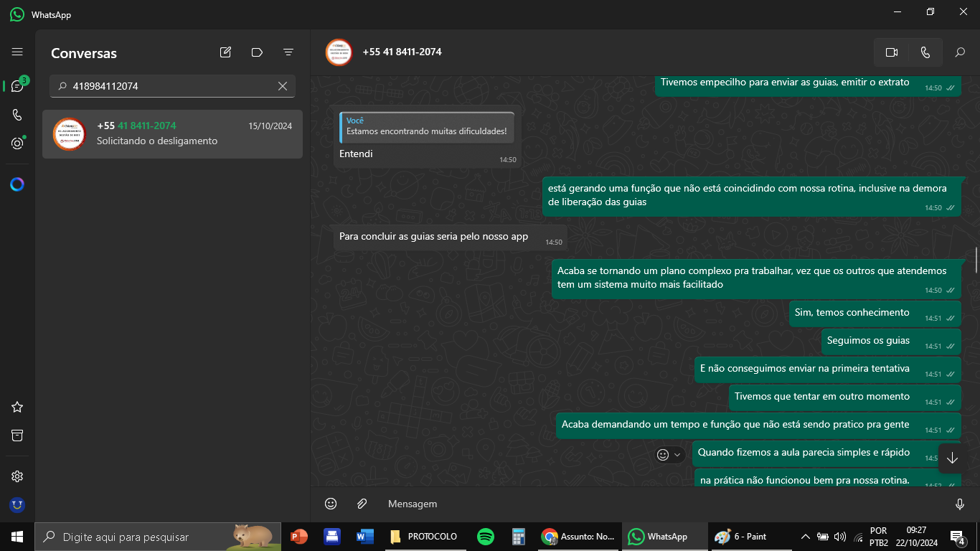Open starred messages

(17, 407)
